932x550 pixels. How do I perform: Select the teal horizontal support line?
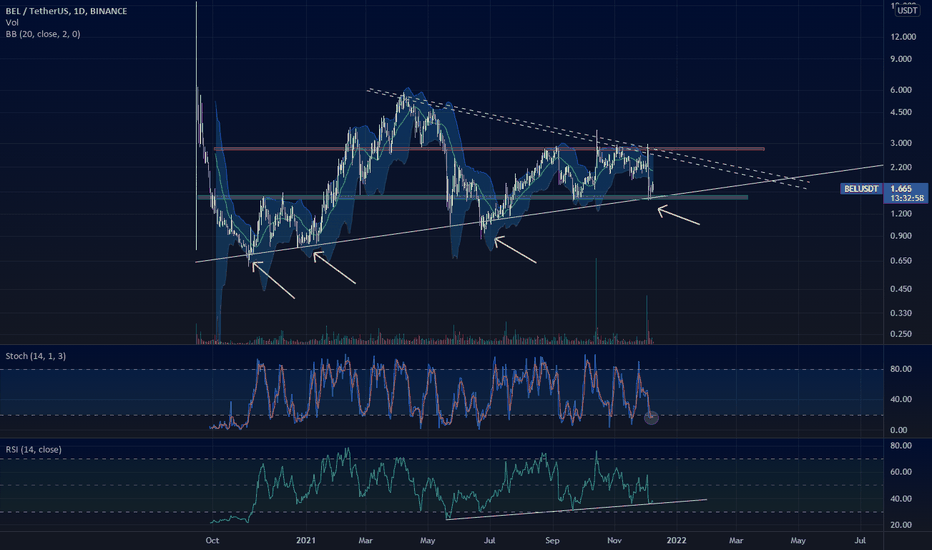coord(473,197)
